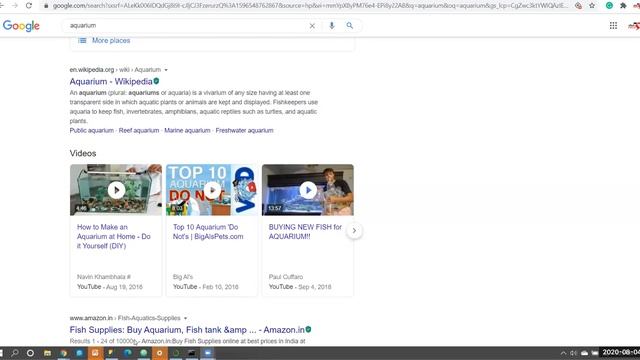Open Top 10 Aquarium 'Do Not's title
The height and width of the screenshot is (360, 640).
(208, 232)
